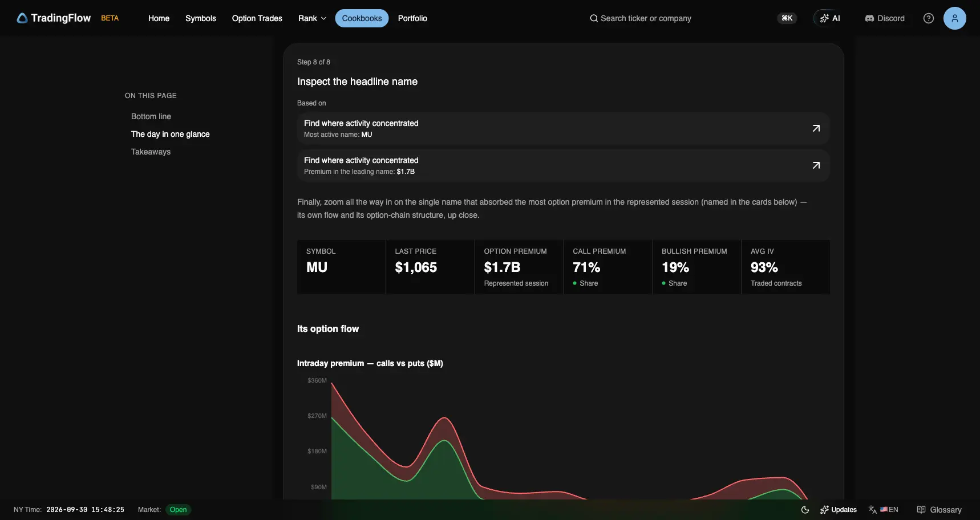Click the NY Time clock readout
Viewport: 980px width, 520px height.
[85, 510]
